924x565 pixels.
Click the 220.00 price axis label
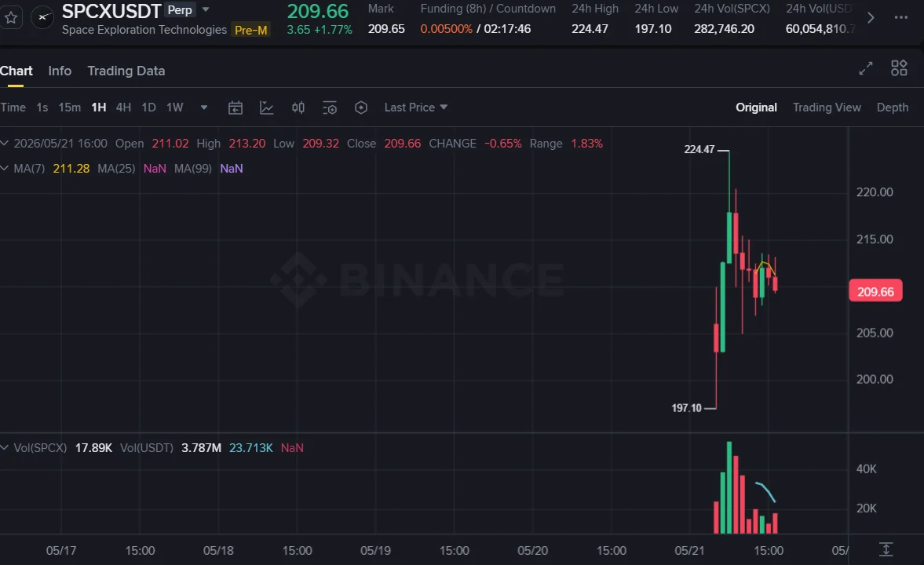(x=875, y=192)
